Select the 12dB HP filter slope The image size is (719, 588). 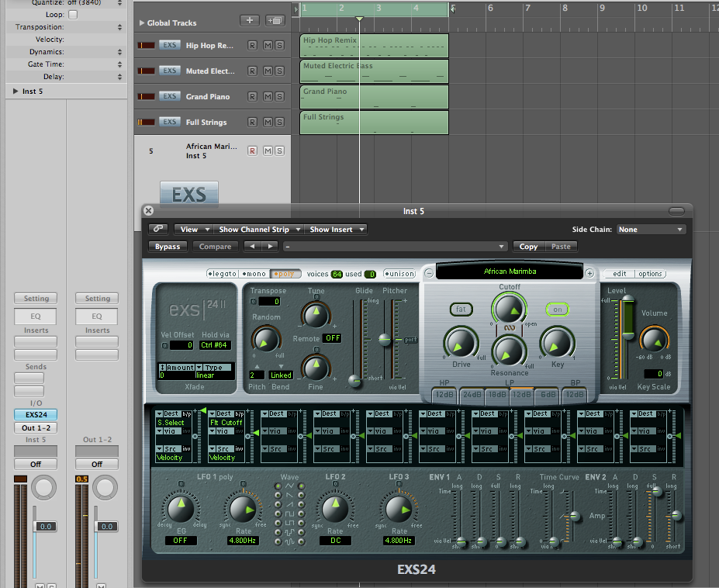444,394
